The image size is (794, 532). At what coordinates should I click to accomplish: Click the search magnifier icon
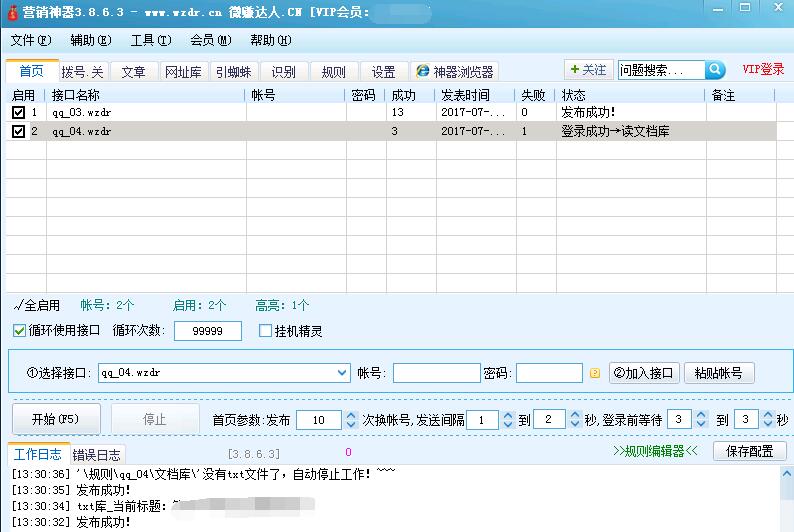[x=715, y=70]
